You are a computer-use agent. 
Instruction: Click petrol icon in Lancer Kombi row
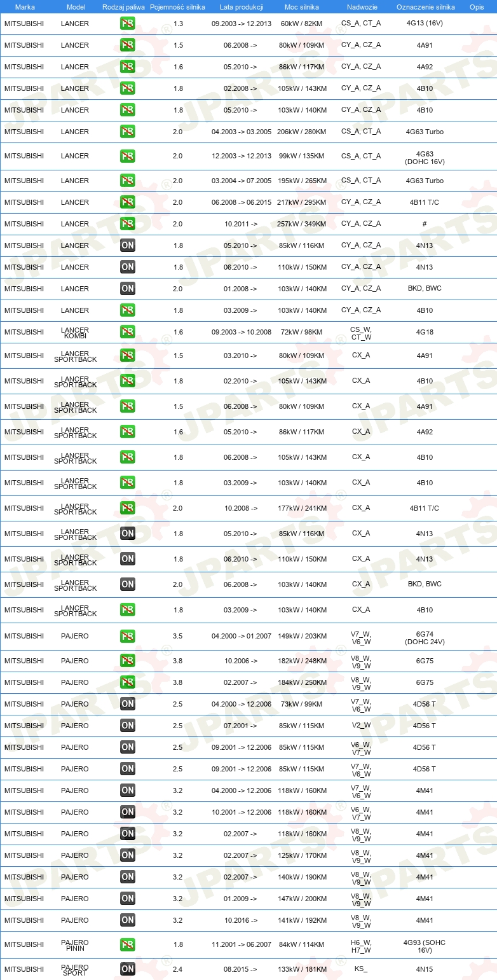(x=127, y=332)
